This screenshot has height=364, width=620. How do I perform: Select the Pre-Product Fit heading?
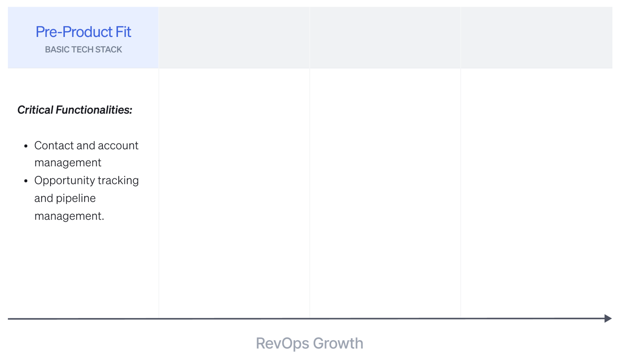pos(83,32)
